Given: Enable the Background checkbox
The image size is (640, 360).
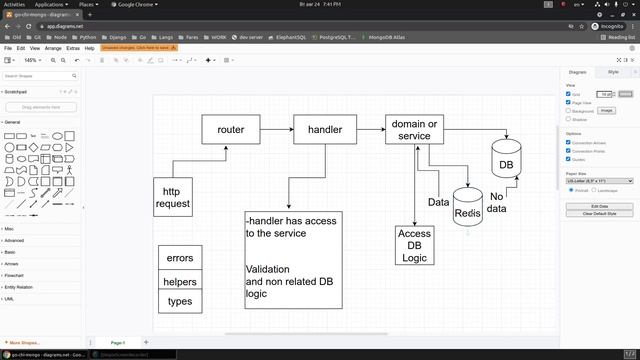Looking at the screenshot, I should 568,111.
